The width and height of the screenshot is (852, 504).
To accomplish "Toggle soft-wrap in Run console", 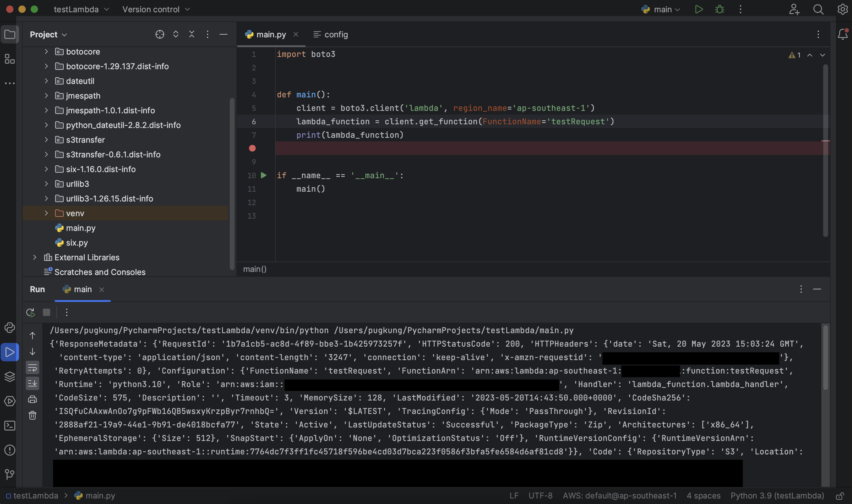I will point(32,367).
